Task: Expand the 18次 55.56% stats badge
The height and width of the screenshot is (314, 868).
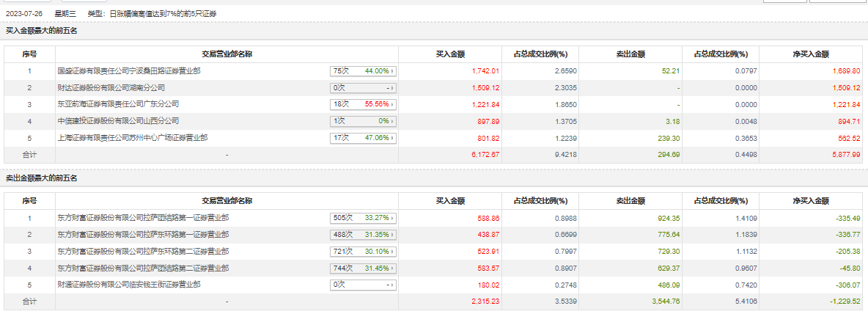Action: (363, 104)
